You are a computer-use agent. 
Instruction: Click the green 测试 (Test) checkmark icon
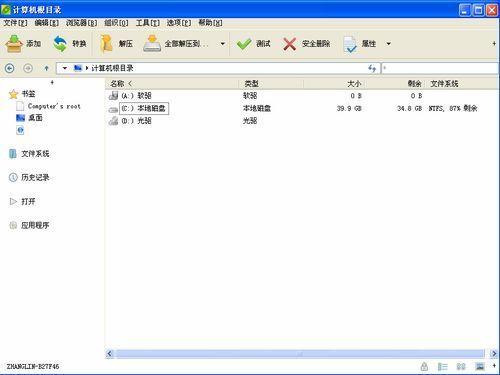tap(244, 44)
